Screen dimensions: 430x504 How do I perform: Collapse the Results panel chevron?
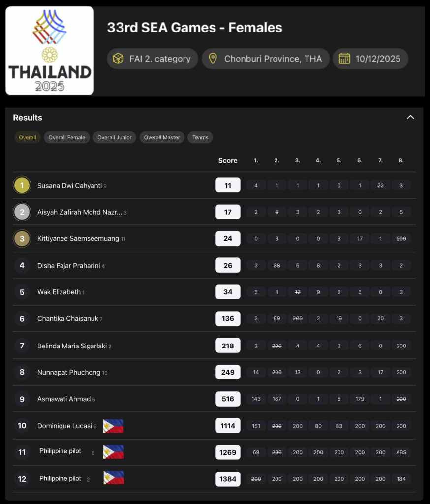coord(410,117)
